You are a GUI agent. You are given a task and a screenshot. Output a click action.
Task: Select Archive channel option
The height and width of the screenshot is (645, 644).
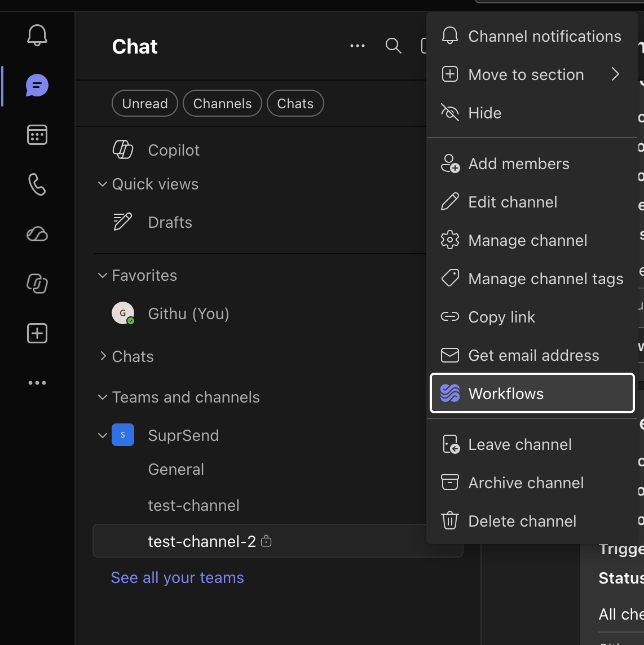tap(532, 483)
